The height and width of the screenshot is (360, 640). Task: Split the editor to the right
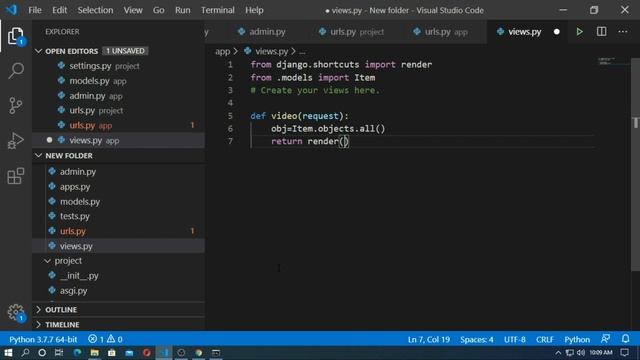pyautogui.click(x=601, y=31)
